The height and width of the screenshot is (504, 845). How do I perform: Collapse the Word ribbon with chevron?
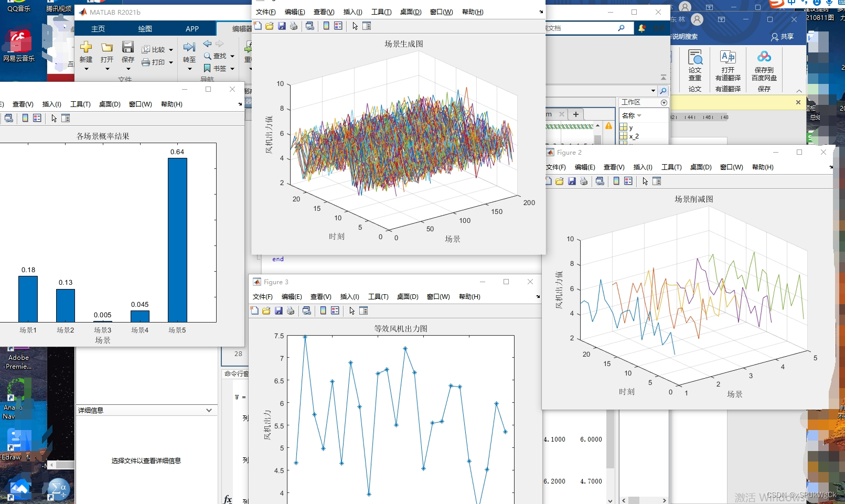coord(799,90)
